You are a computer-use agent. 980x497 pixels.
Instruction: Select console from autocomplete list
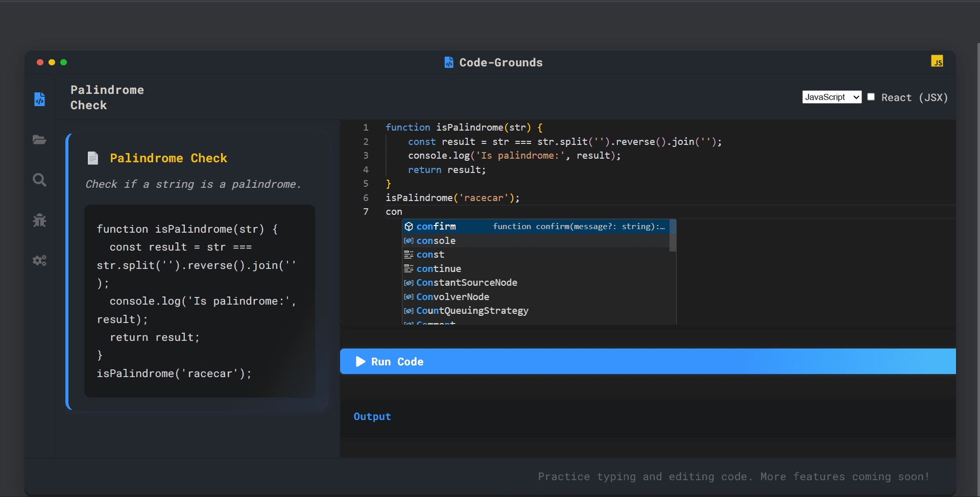tap(536, 240)
